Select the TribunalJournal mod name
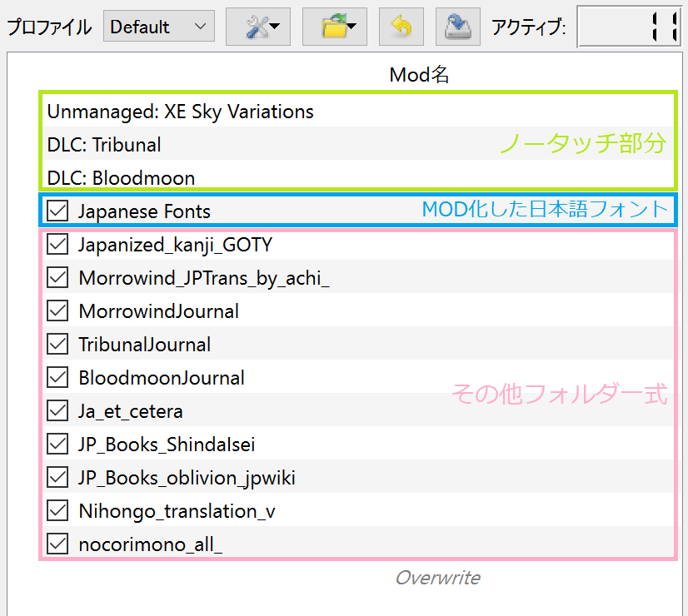The image size is (688, 616). pos(144,345)
